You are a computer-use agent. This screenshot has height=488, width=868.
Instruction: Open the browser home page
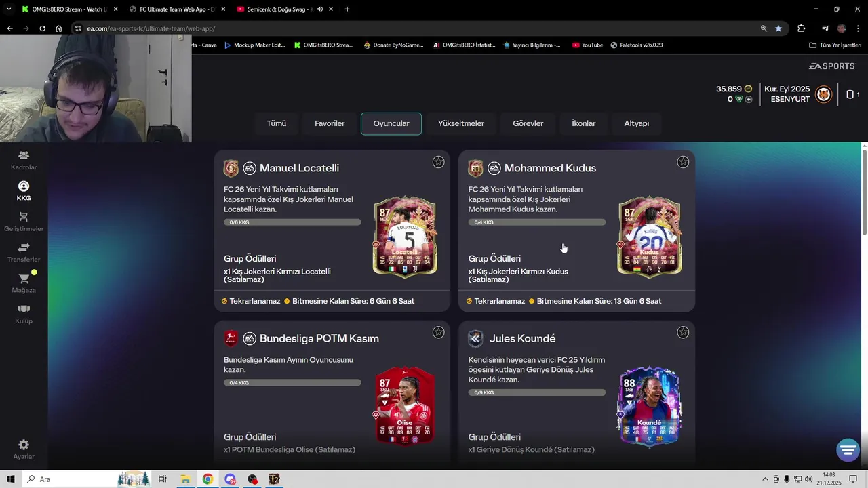click(58, 28)
